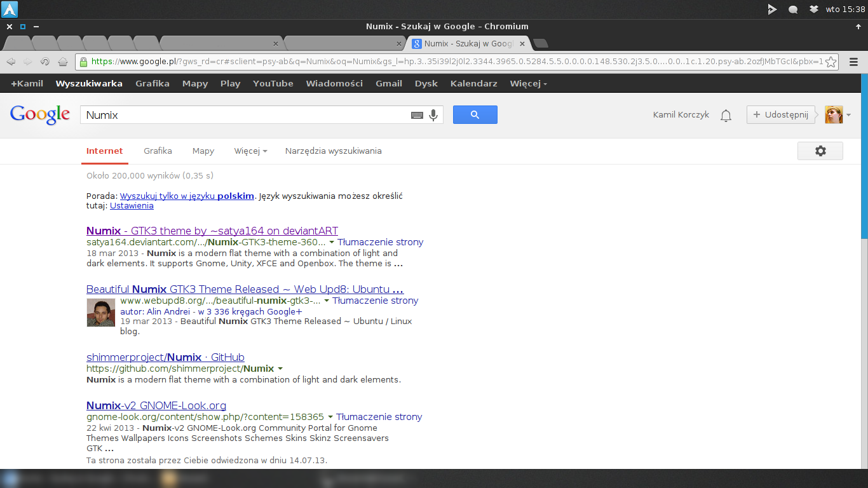Close the Numix - Szukaj w Google tab
868x488 pixels.
[522, 44]
